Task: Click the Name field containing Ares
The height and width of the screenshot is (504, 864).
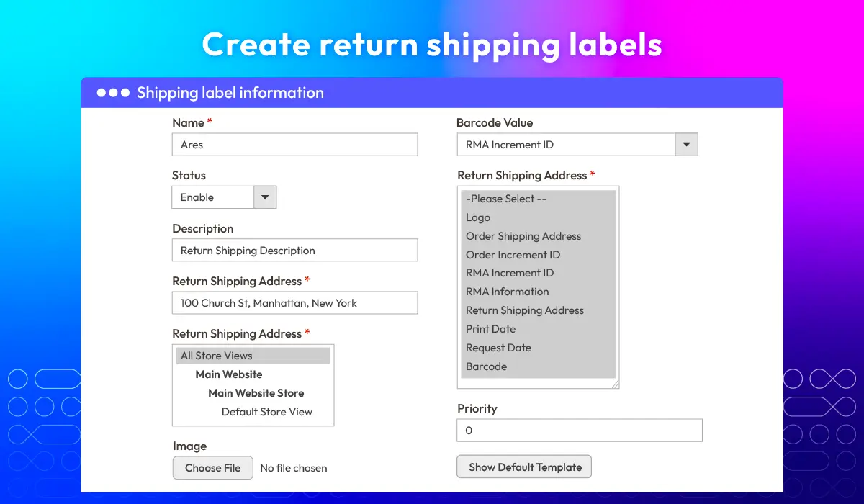Action: point(295,145)
